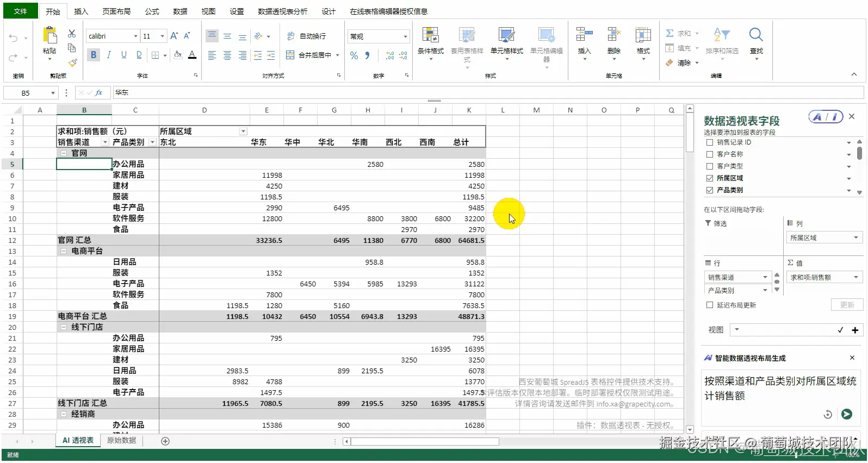
Task: Open the 求和项:销售额 value field dropdown
Action: tap(855, 277)
